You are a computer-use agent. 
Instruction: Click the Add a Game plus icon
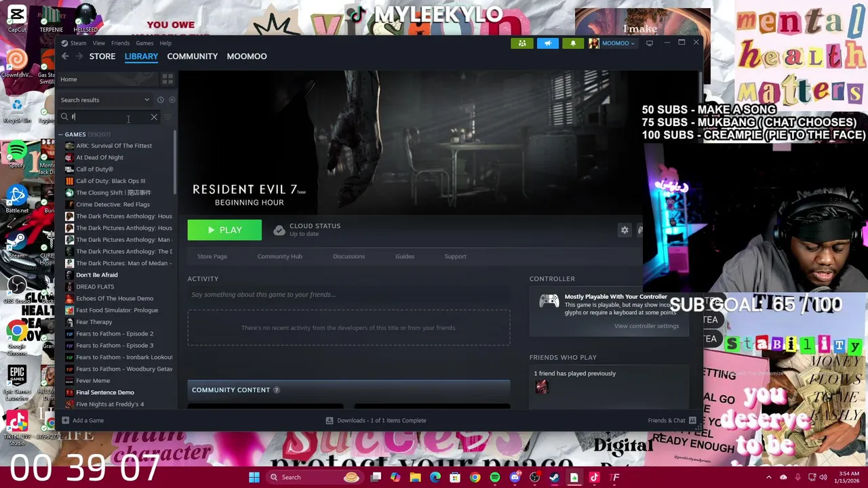click(65, 420)
